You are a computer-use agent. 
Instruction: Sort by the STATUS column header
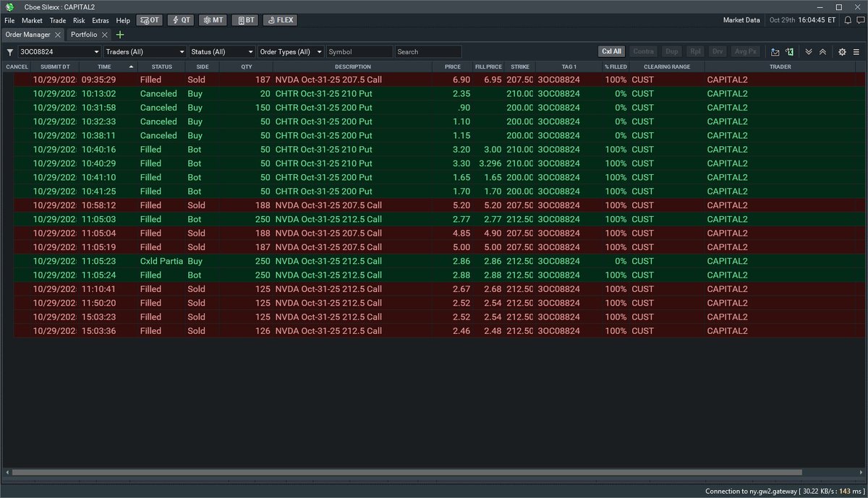click(162, 66)
